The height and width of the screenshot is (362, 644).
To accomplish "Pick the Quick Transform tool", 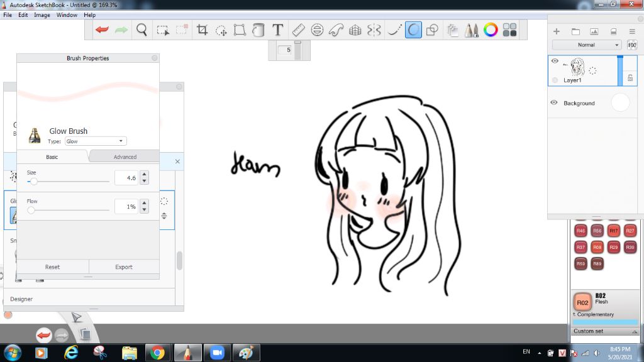I will tap(221, 30).
